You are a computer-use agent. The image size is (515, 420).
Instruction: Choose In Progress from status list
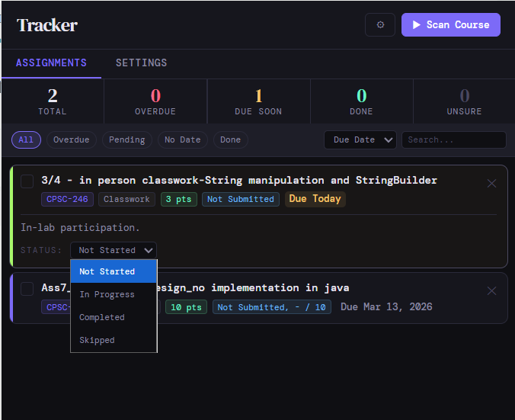pos(107,294)
